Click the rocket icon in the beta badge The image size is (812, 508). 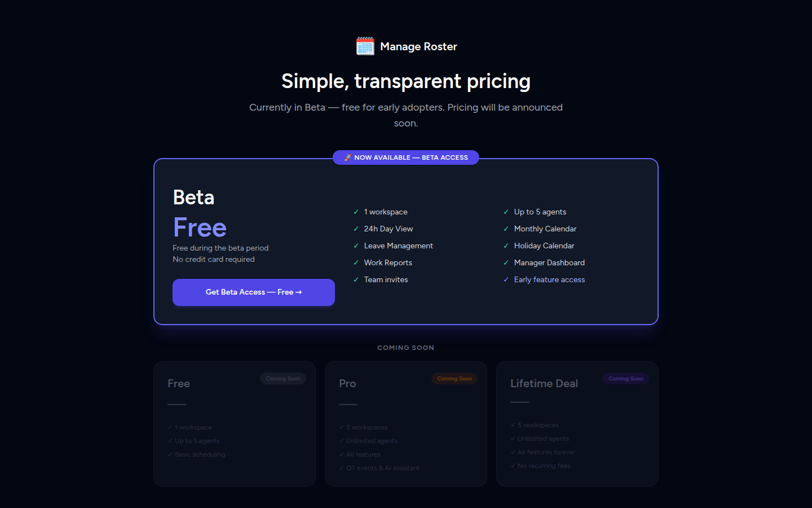click(x=348, y=157)
